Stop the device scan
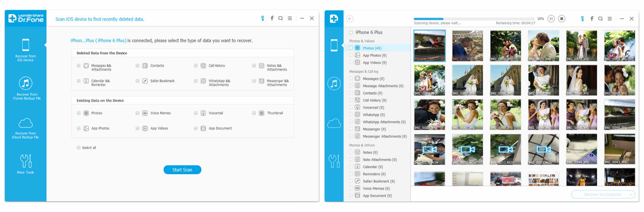 tap(562, 19)
